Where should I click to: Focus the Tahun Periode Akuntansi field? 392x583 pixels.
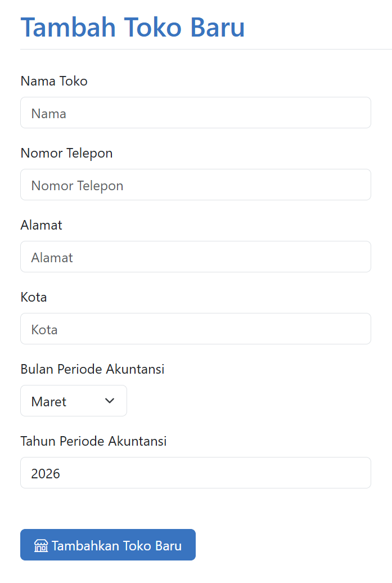pos(195,473)
